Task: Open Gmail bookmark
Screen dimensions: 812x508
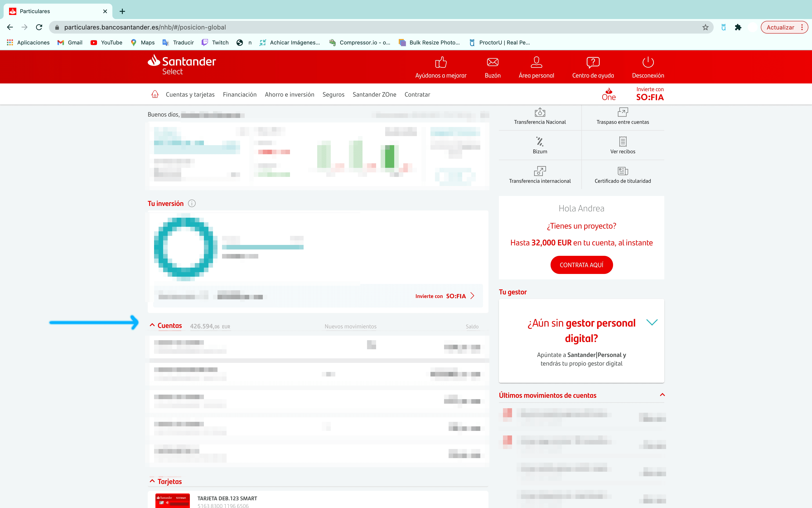Action: point(70,42)
